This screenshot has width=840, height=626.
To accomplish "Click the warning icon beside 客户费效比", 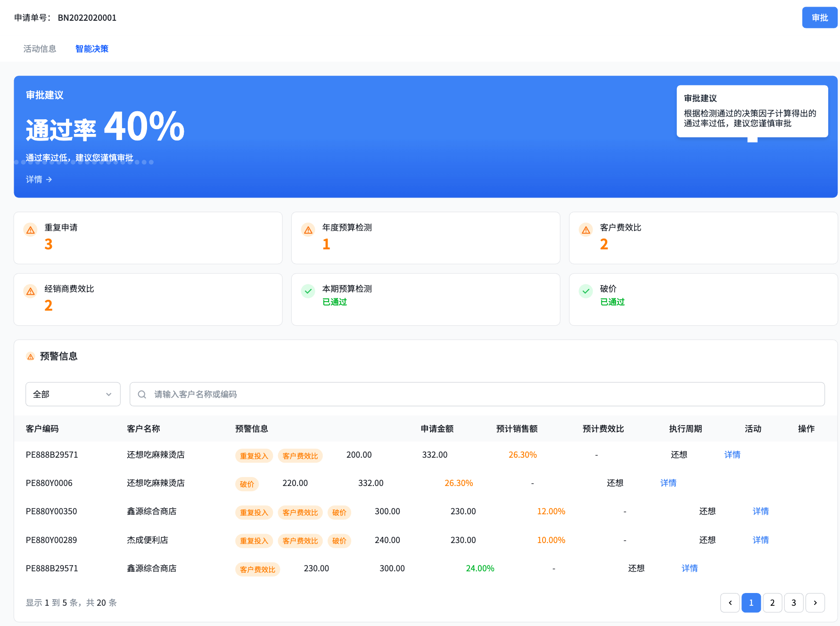I will pyautogui.click(x=586, y=230).
